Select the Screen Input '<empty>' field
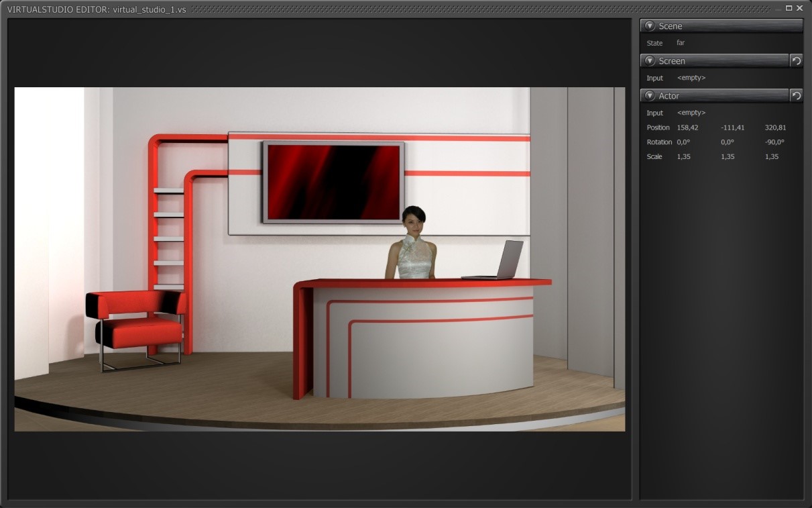 point(691,78)
